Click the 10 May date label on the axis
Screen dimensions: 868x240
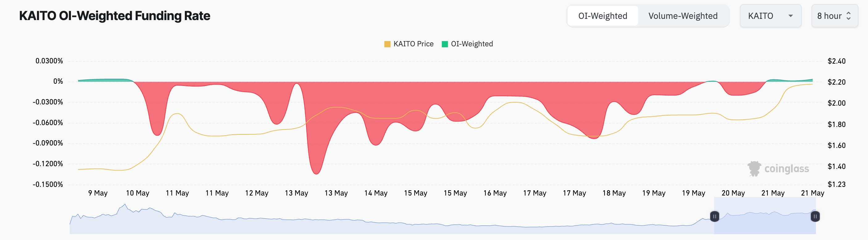[x=138, y=193]
